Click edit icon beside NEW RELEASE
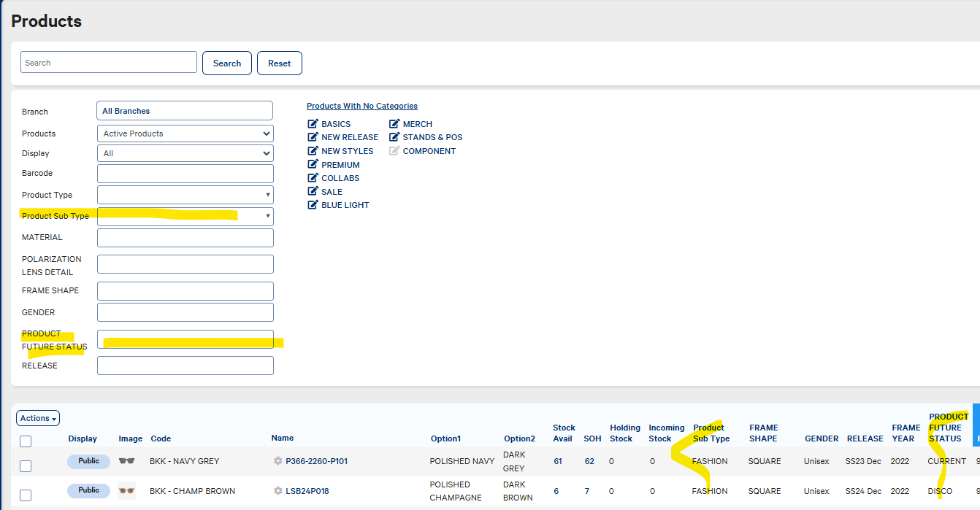 point(313,137)
